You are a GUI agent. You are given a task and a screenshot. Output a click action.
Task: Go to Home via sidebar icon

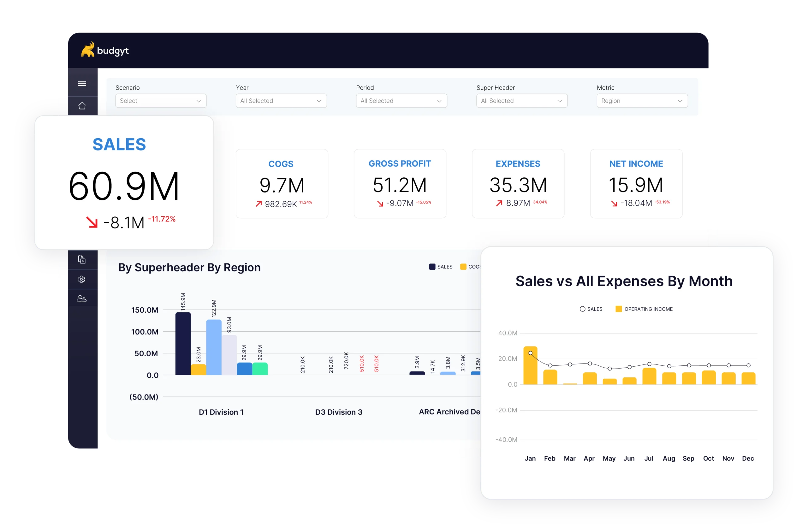[x=82, y=106]
